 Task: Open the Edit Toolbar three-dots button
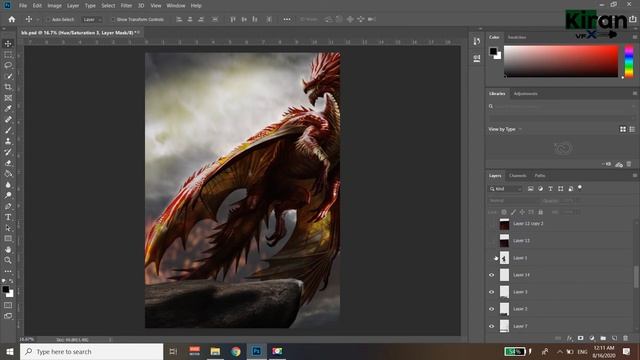8,271
